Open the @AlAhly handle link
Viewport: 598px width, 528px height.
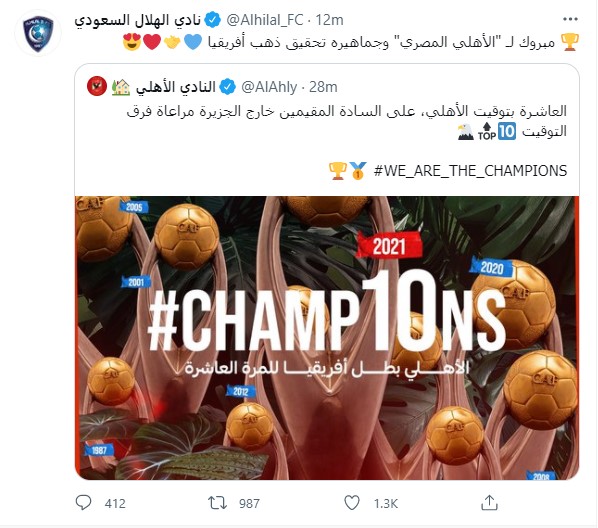[x=269, y=87]
